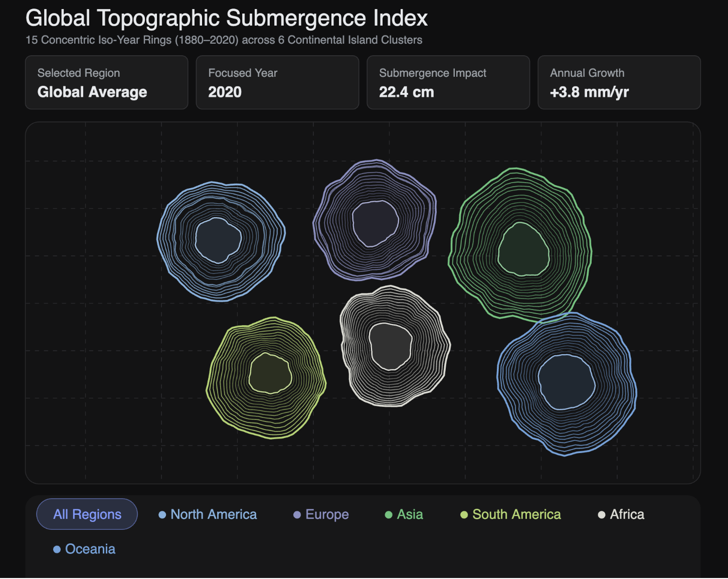Click the Selected Region Global Average card

tap(107, 82)
